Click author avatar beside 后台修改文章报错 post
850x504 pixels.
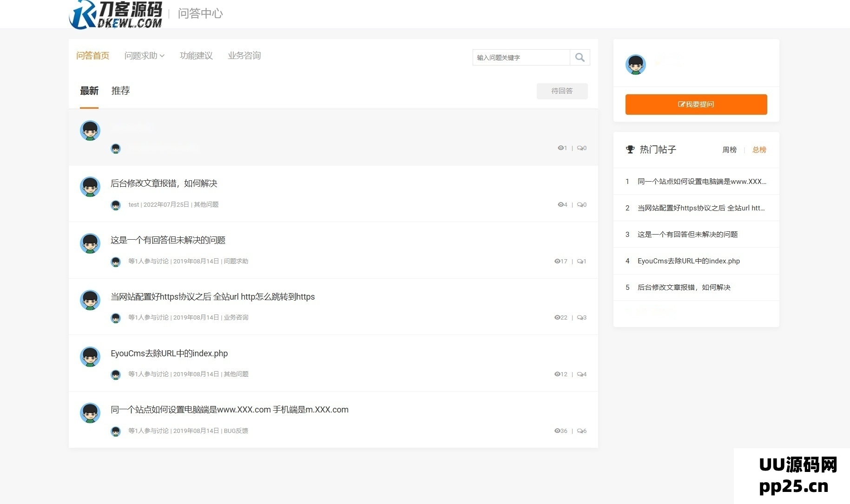(x=90, y=187)
